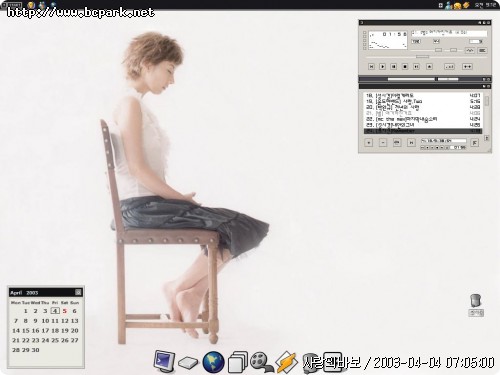This screenshot has height=375, width=500.
Task: Select April 30 in the calendar
Action: 35,350
